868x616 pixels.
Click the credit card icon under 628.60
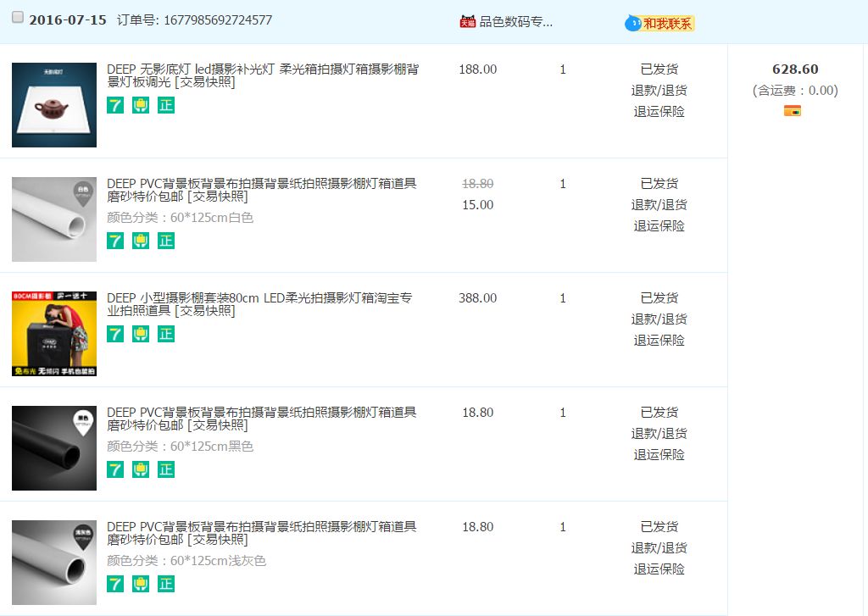793,110
